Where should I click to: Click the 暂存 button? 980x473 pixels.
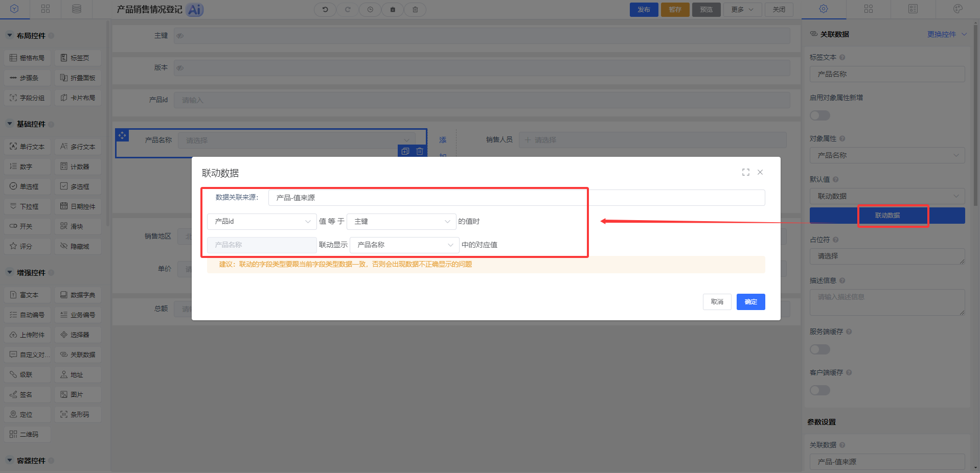675,10
